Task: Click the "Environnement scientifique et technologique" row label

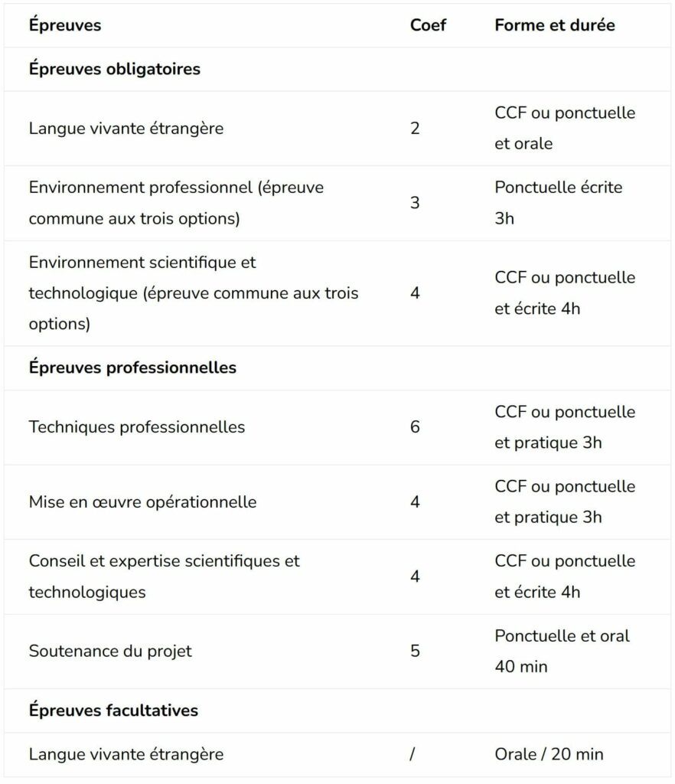Action: 193,293
